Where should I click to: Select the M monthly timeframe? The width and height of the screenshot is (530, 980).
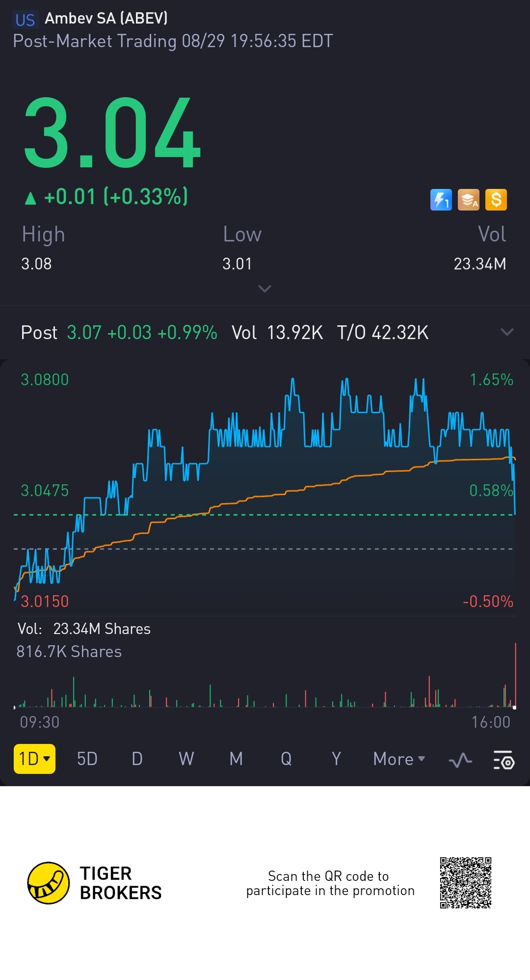[x=236, y=759]
